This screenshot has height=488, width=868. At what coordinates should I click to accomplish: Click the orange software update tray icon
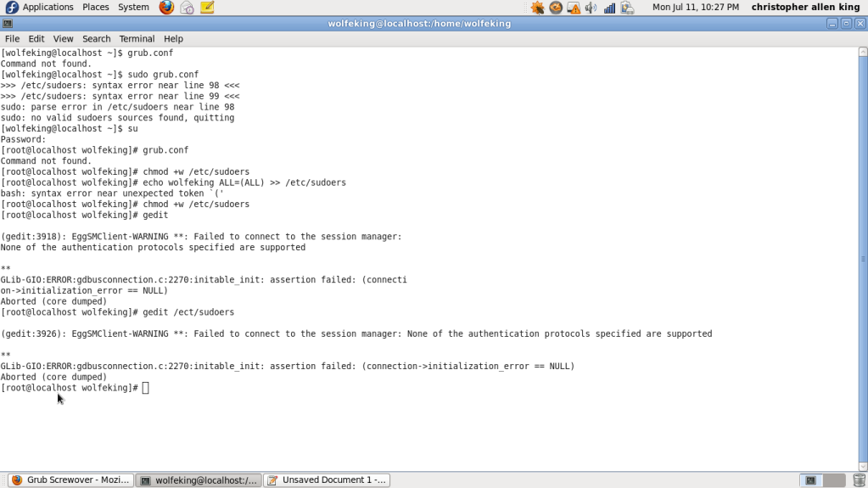click(x=556, y=7)
